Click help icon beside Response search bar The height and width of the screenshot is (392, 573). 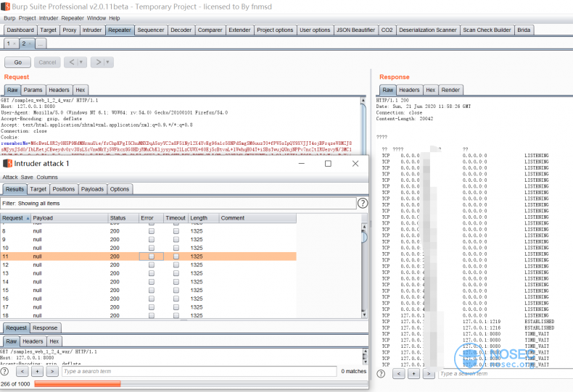tap(381, 373)
